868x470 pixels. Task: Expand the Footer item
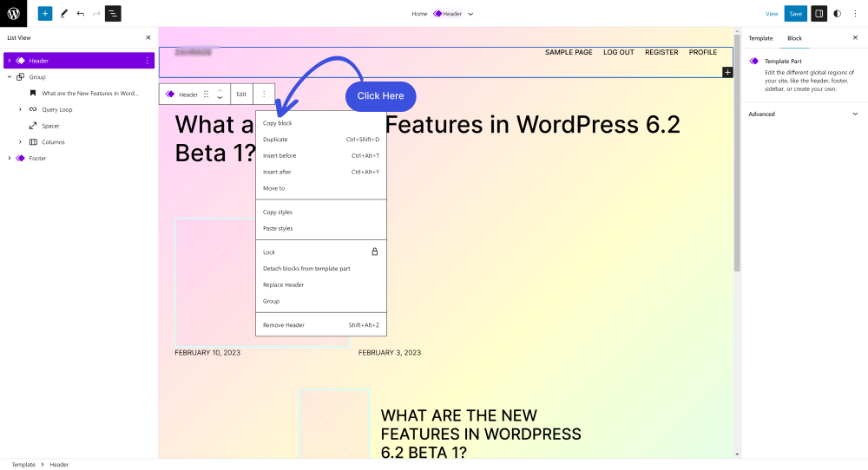coord(10,158)
